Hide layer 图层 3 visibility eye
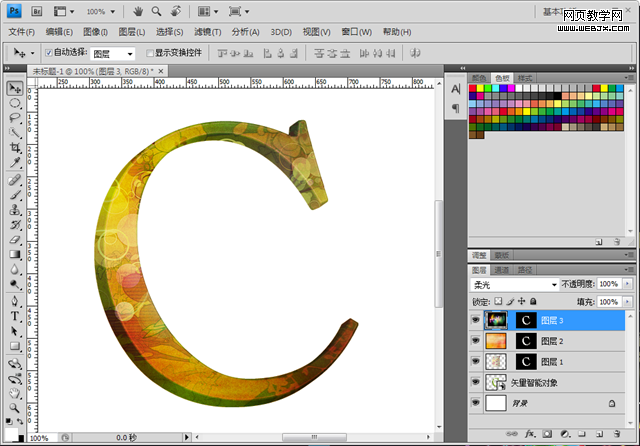This screenshot has width=640, height=446. [x=476, y=320]
